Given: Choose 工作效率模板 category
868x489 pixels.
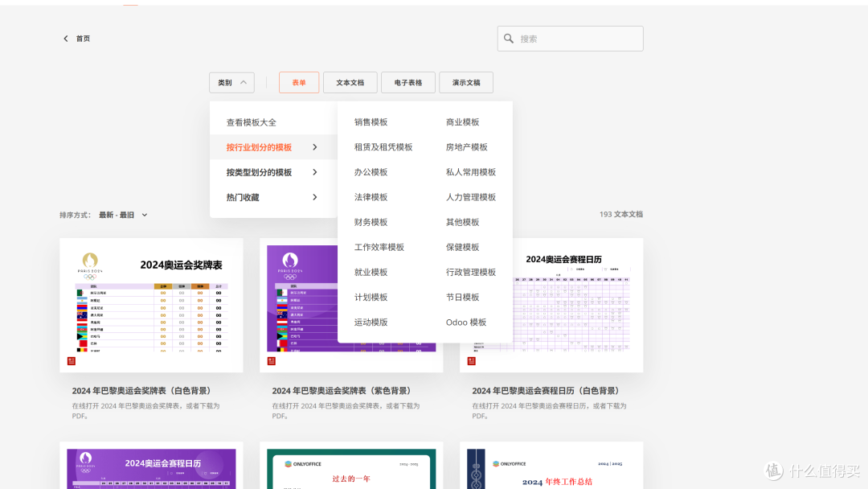Looking at the screenshot, I should click(x=379, y=247).
